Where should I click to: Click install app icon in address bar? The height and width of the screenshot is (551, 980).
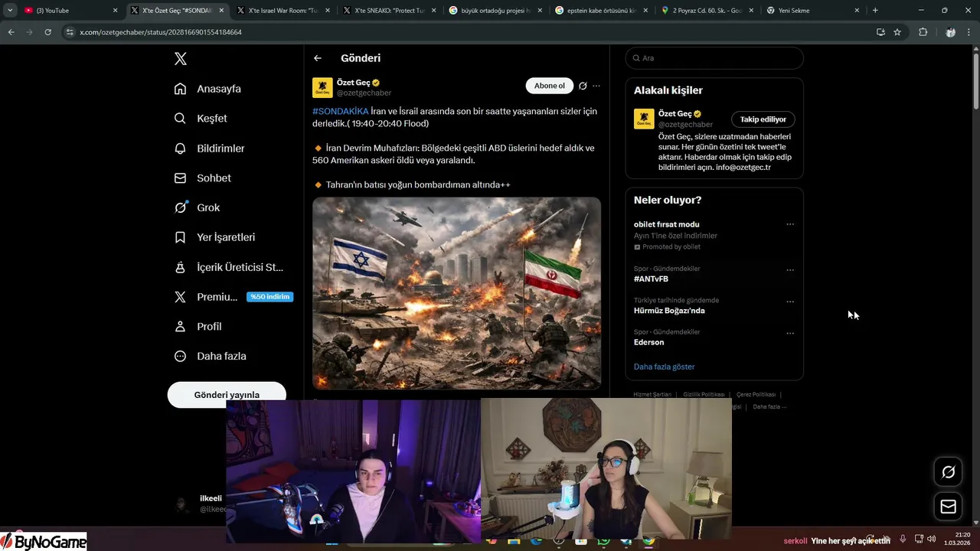tap(880, 32)
